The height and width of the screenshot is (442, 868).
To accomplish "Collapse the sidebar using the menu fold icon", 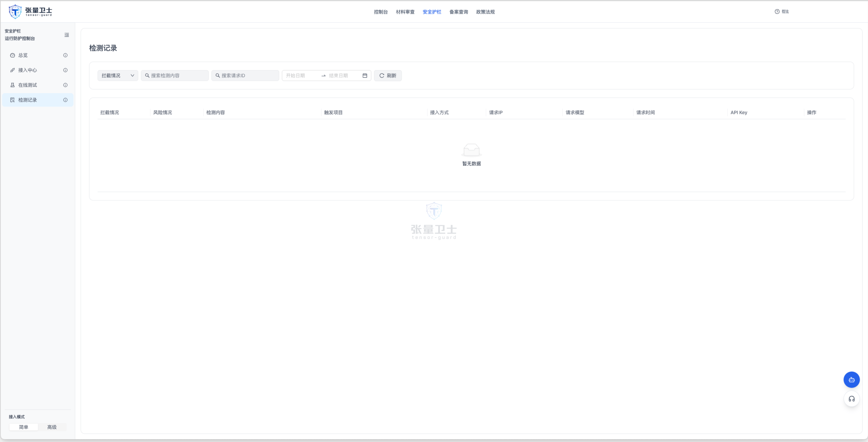I will click(67, 35).
